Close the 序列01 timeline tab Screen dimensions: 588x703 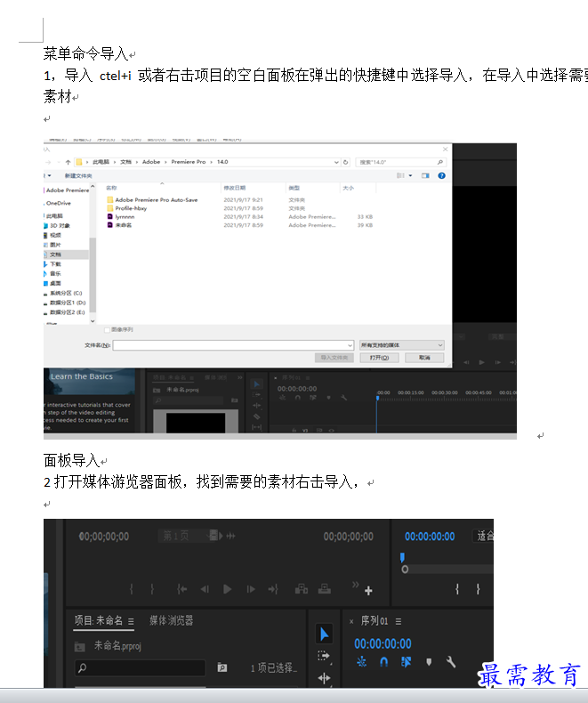[351, 621]
